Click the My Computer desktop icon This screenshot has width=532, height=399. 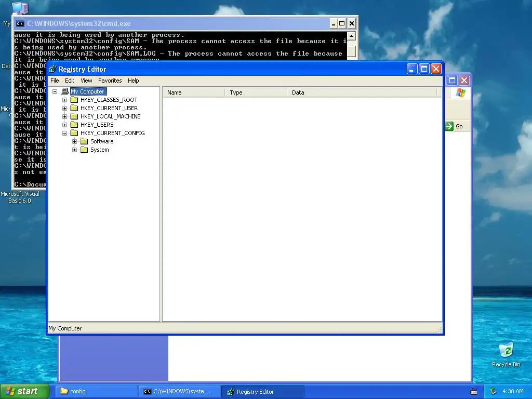pyautogui.click(x=20, y=8)
